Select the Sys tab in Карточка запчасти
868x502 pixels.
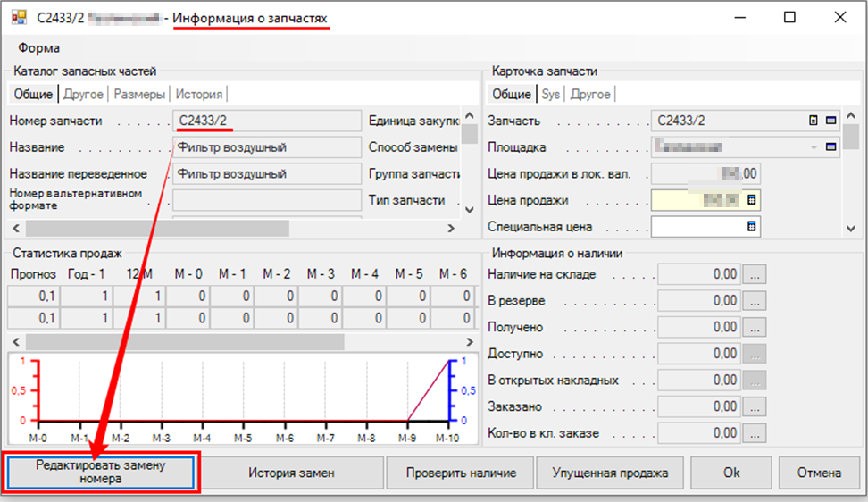click(x=551, y=94)
